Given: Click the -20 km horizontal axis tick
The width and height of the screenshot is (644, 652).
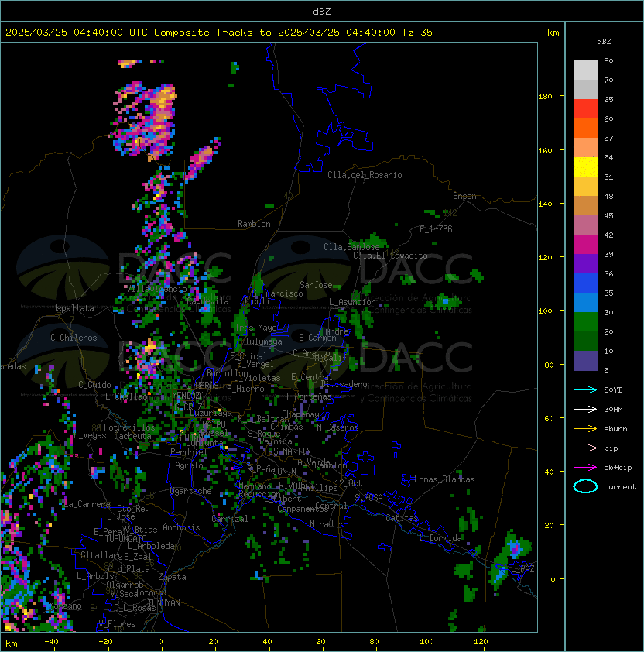Looking at the screenshot, I should point(105,642).
